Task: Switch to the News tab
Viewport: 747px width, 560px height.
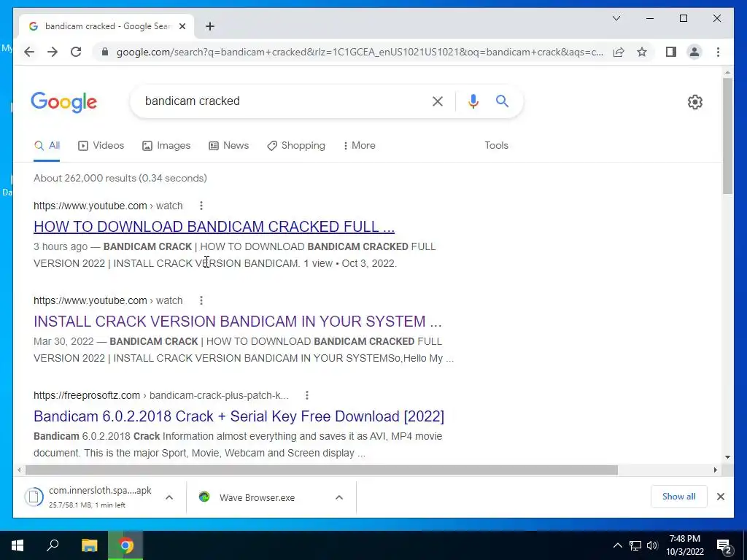Action: [228, 146]
